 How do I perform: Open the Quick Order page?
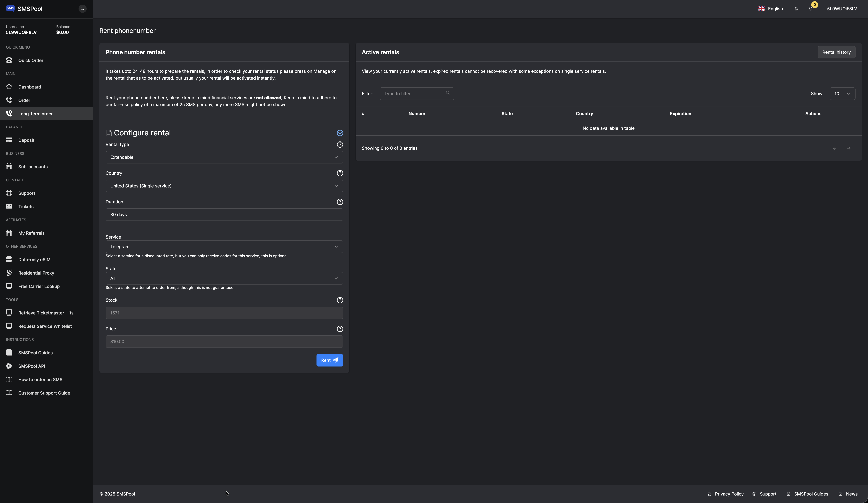pyautogui.click(x=31, y=60)
